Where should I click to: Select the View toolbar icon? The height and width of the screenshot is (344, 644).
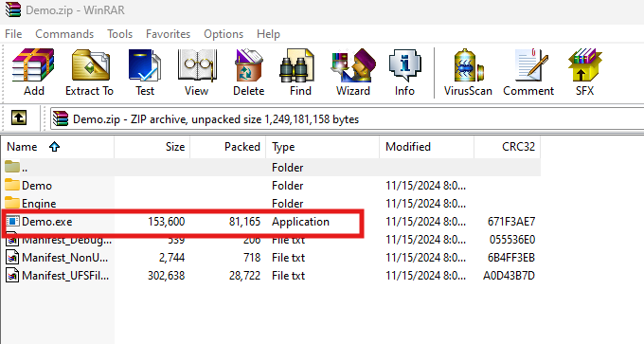coord(196,72)
